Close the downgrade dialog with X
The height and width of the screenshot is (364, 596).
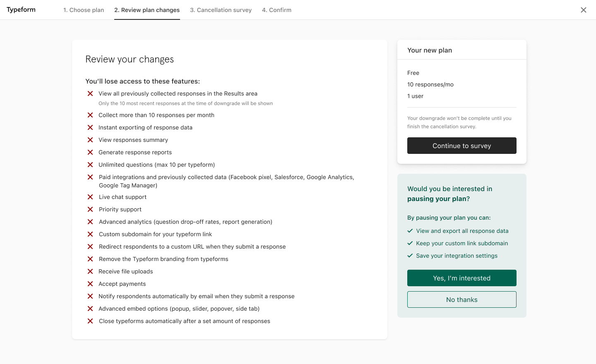coord(584,10)
